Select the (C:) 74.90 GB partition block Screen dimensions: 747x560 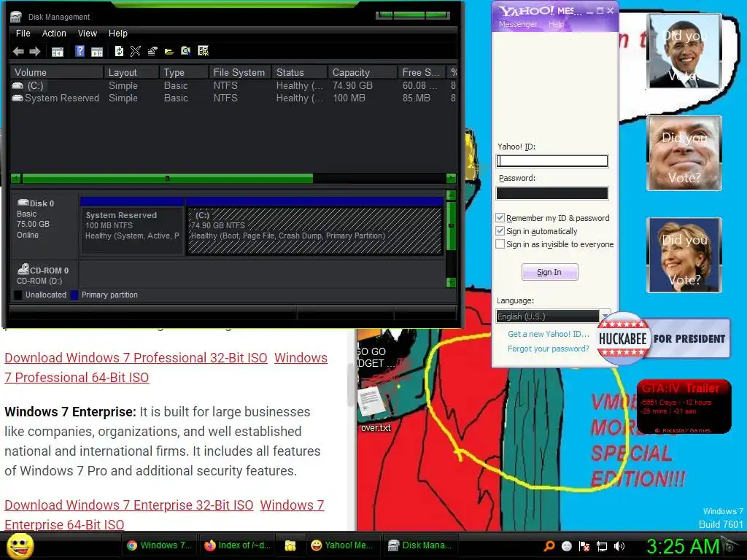[315, 226]
